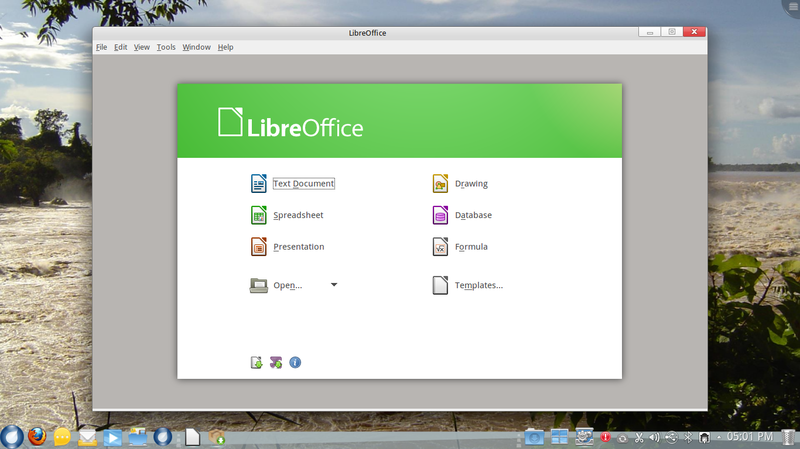Image resolution: width=800 pixels, height=449 pixels.
Task: Click the package installer box icon
Action: point(217,437)
